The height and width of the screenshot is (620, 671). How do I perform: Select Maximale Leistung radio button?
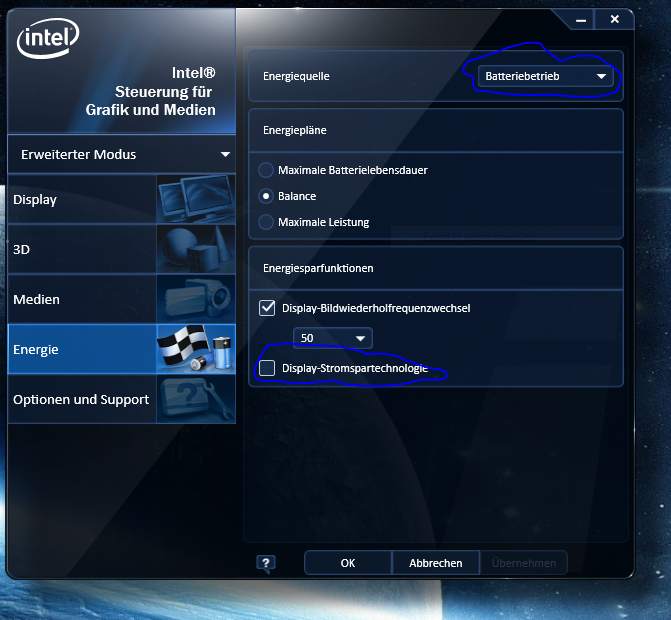click(x=266, y=222)
